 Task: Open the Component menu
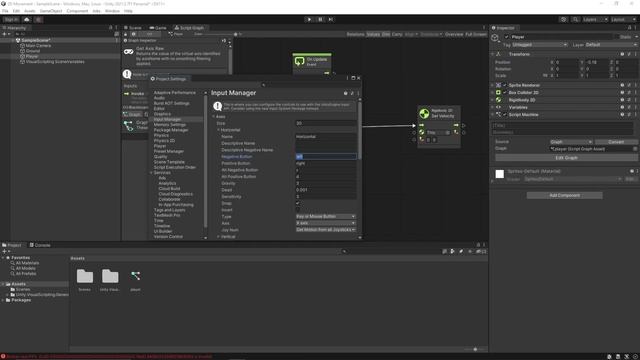(77, 11)
